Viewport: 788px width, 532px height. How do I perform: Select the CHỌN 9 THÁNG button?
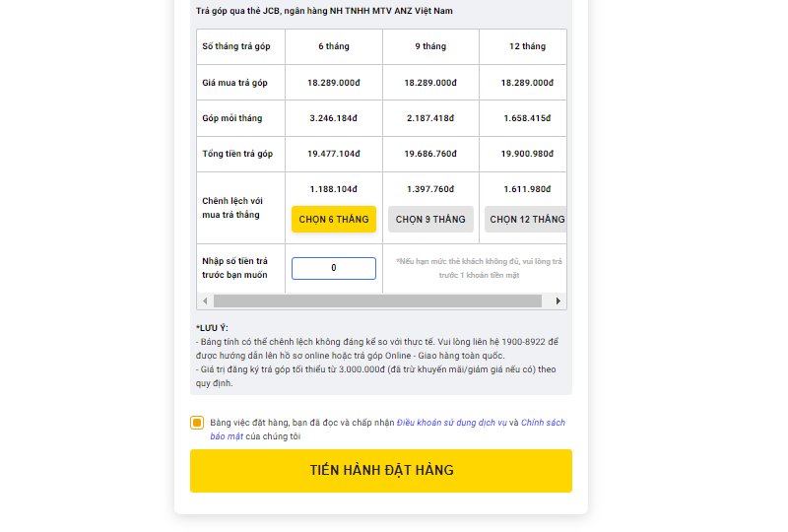[430, 219]
